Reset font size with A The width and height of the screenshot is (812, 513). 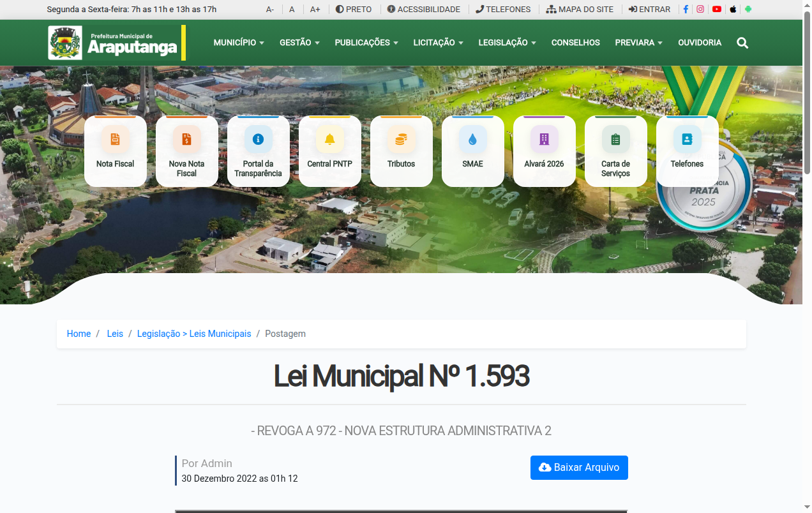coord(292,10)
